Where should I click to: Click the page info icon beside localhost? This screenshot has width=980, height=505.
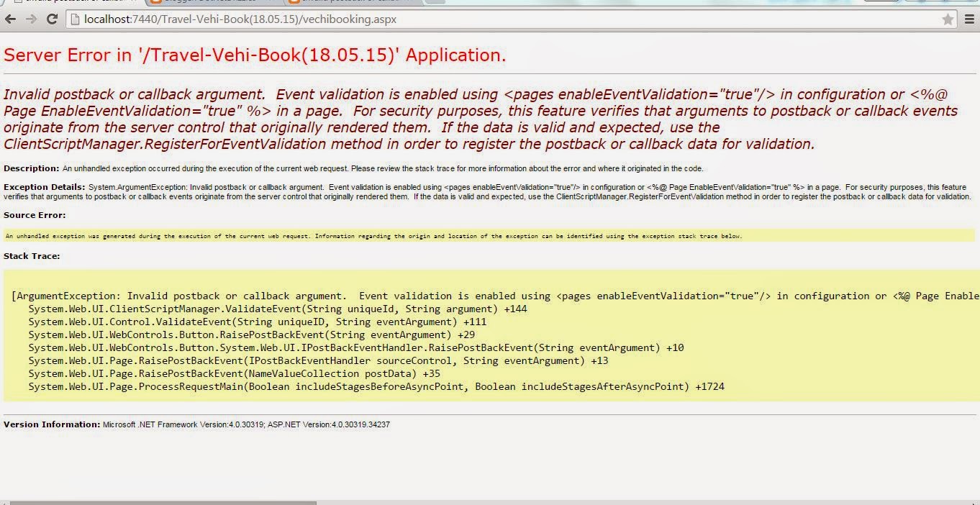(75, 19)
